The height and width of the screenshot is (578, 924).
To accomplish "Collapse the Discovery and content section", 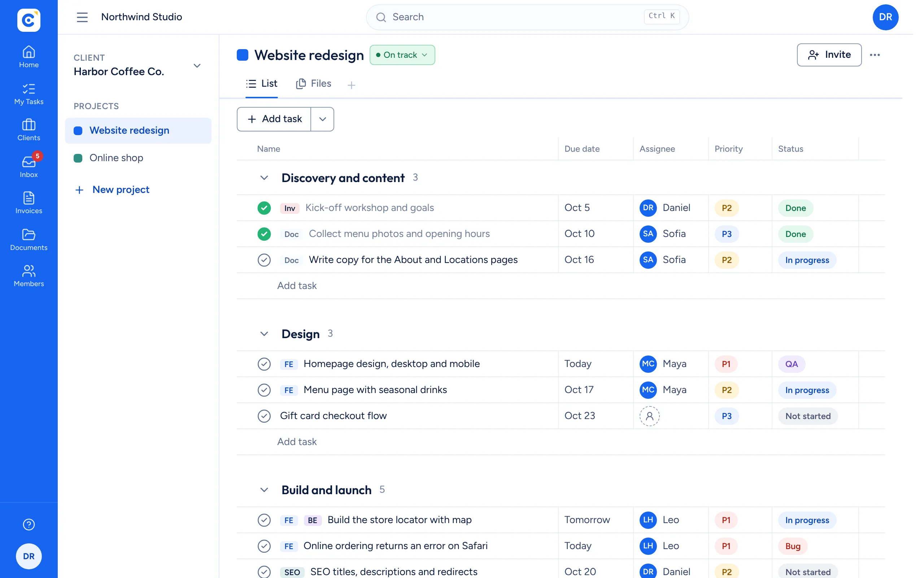I will tap(264, 178).
